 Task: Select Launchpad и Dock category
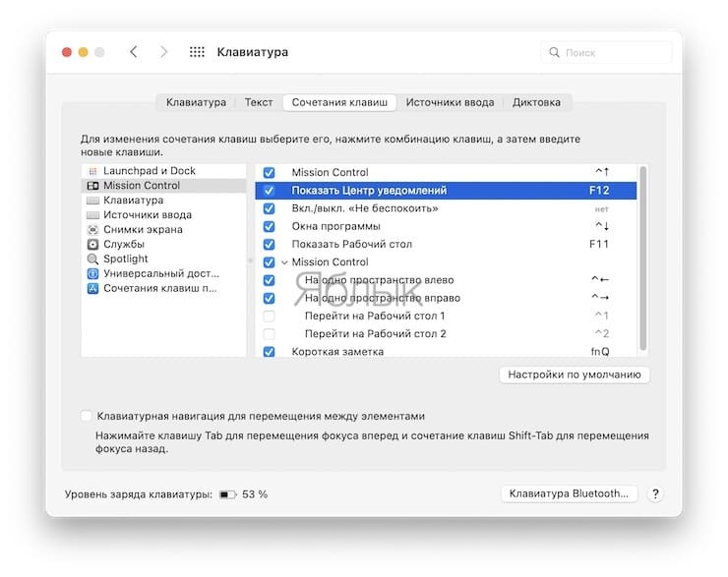(x=163, y=171)
